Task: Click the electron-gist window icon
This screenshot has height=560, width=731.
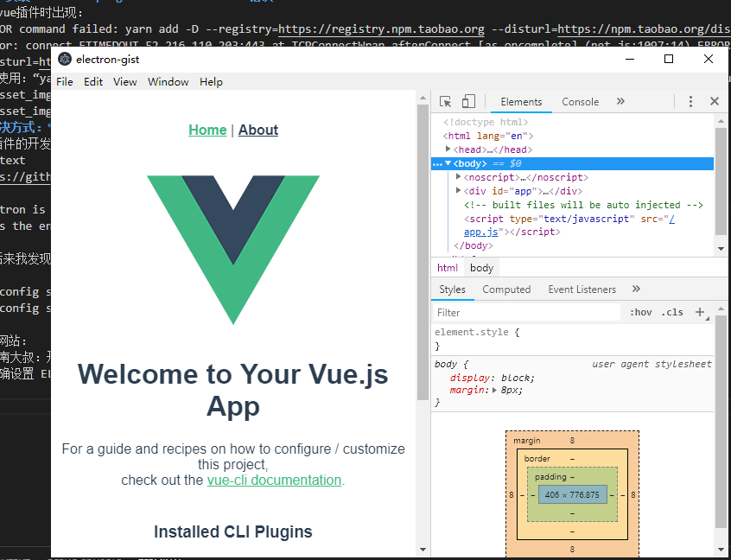Action: tap(65, 60)
